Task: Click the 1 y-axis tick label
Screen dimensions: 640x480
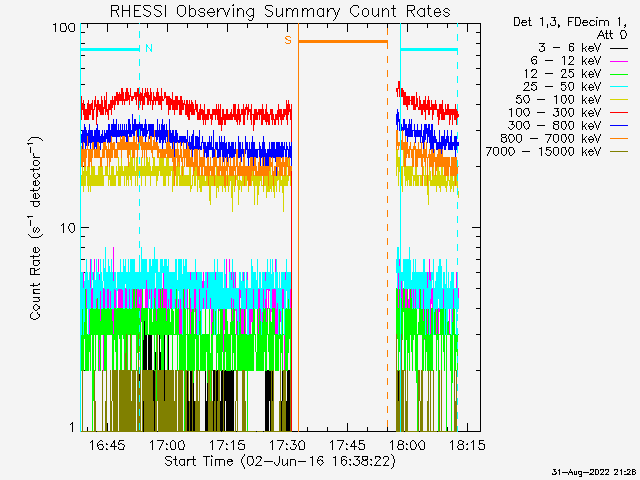Action: click(x=72, y=427)
